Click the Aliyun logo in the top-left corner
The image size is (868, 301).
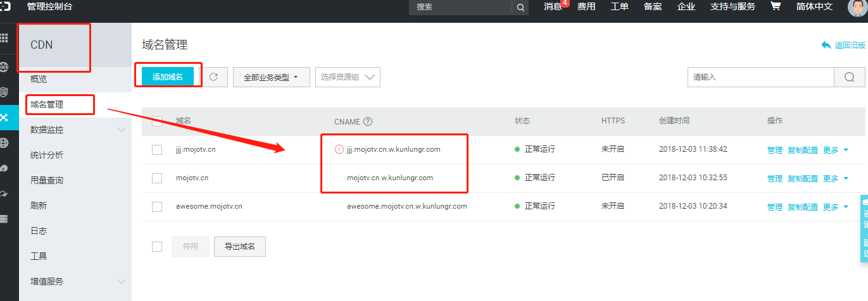[4, 7]
